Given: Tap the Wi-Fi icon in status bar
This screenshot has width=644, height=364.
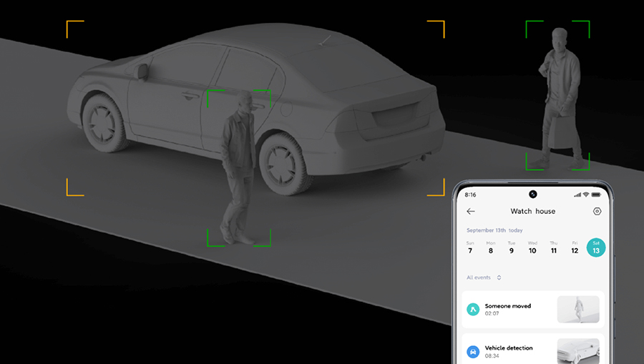Looking at the screenshot, I should point(585,195).
